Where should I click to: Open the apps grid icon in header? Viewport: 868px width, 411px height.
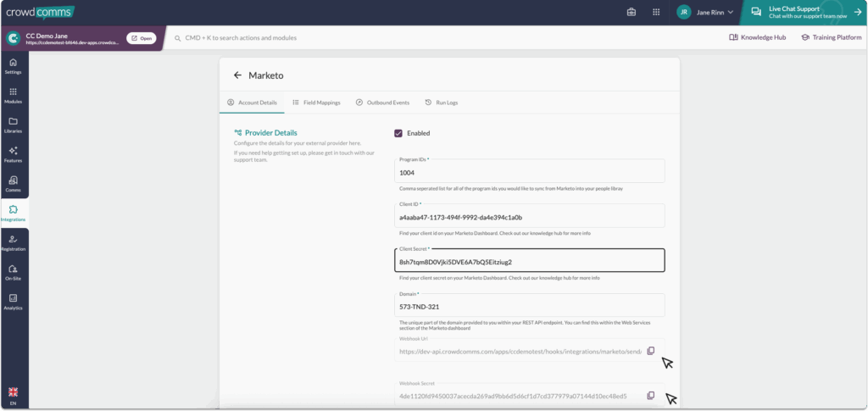[656, 12]
